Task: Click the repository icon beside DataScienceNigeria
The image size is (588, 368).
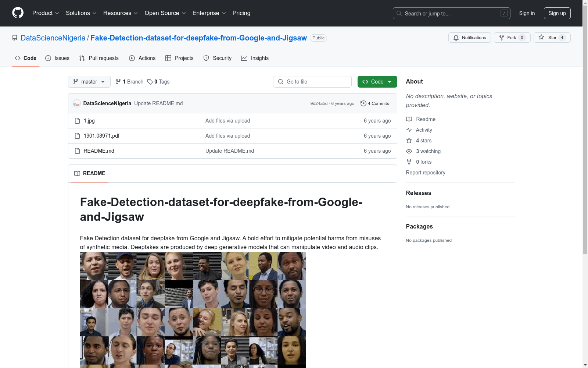Action: (x=15, y=38)
